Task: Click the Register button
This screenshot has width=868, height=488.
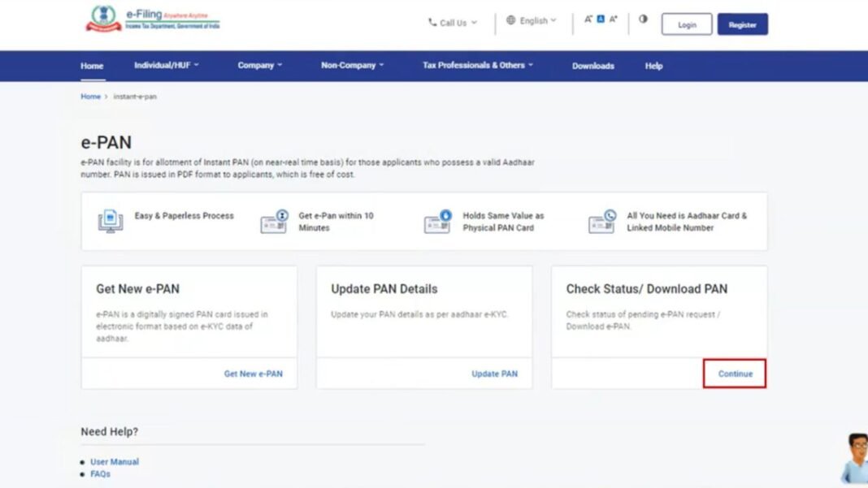Action: (742, 24)
